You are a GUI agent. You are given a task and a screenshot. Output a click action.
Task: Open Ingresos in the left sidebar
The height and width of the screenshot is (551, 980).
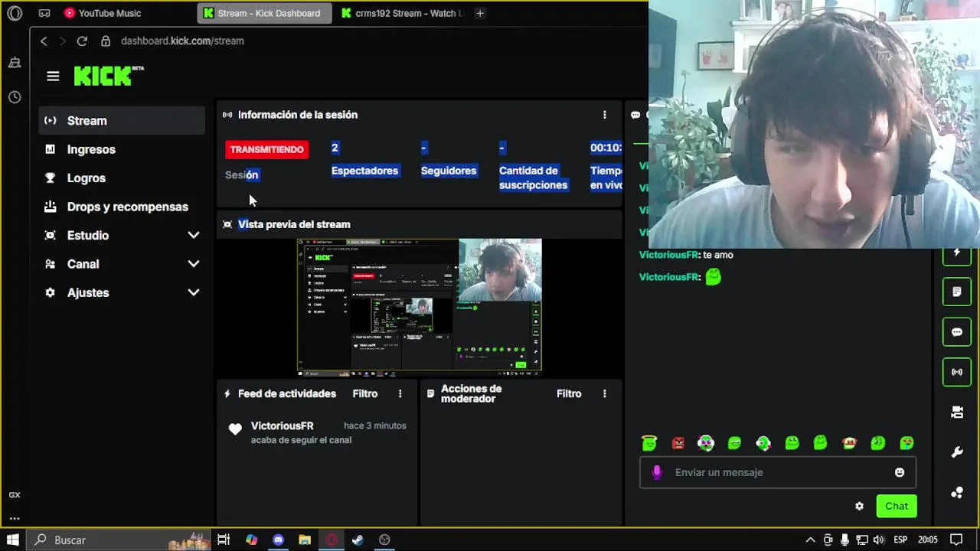pos(122,149)
